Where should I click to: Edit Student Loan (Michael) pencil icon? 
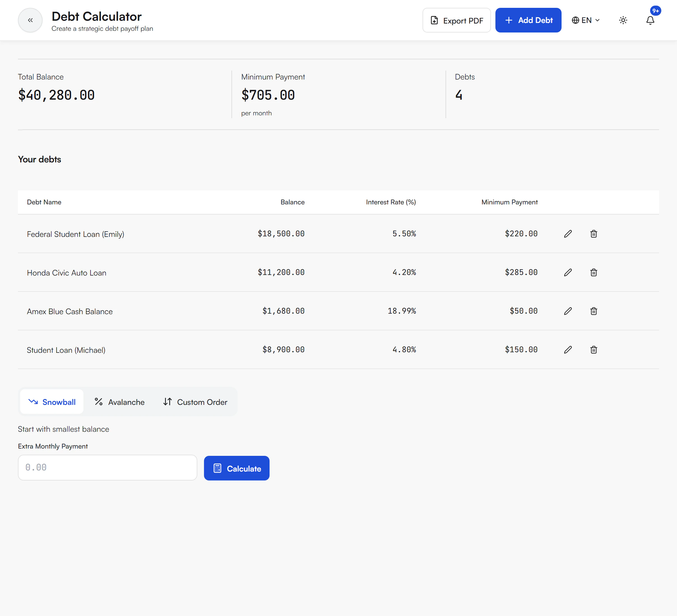click(568, 350)
